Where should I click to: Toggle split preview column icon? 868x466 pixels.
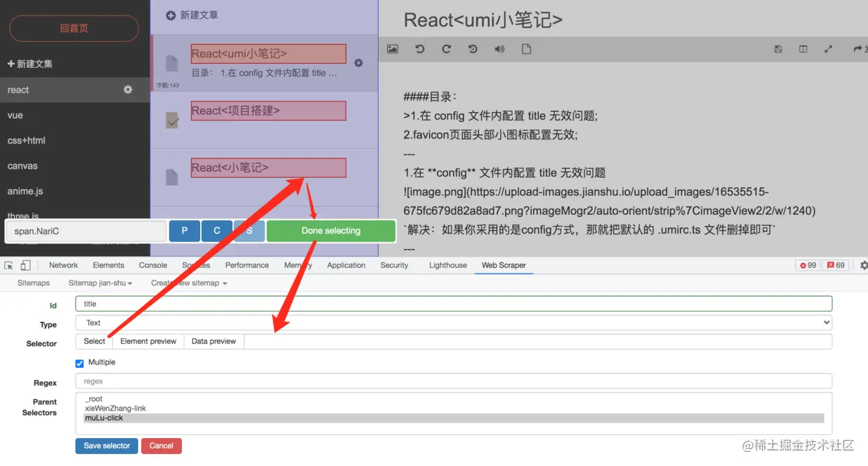click(803, 49)
